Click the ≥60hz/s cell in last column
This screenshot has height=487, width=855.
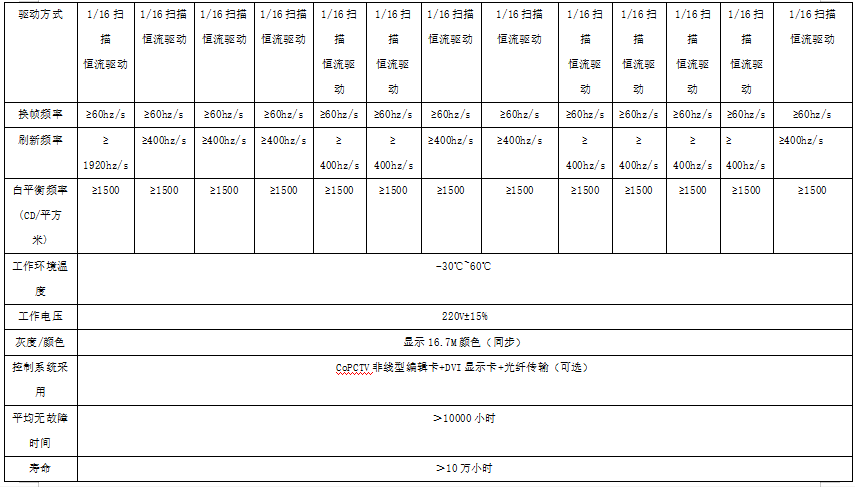813,115
